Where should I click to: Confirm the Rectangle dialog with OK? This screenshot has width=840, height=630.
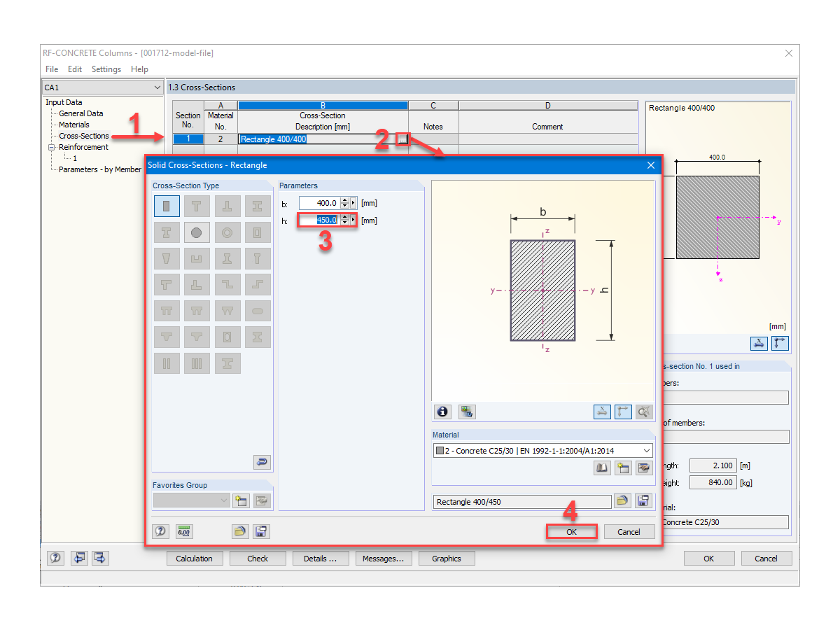[572, 531]
